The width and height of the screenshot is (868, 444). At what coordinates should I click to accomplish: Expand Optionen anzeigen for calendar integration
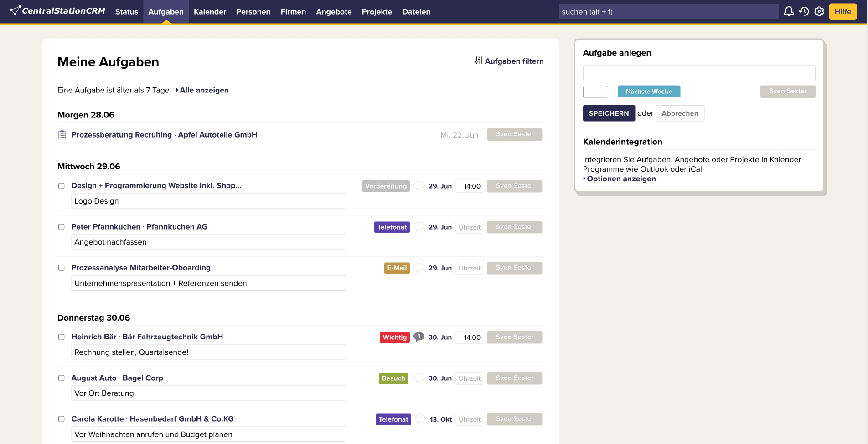pos(621,179)
